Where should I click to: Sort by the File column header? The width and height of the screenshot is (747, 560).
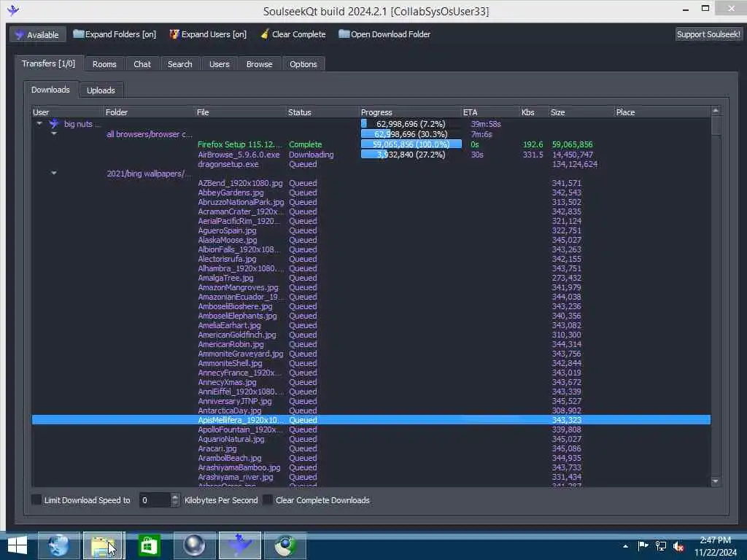tap(241, 112)
